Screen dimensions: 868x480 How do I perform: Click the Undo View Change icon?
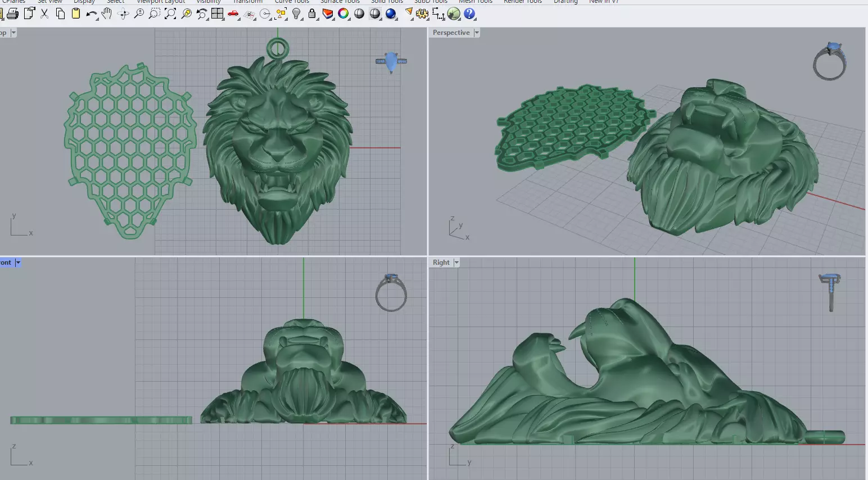(x=202, y=14)
